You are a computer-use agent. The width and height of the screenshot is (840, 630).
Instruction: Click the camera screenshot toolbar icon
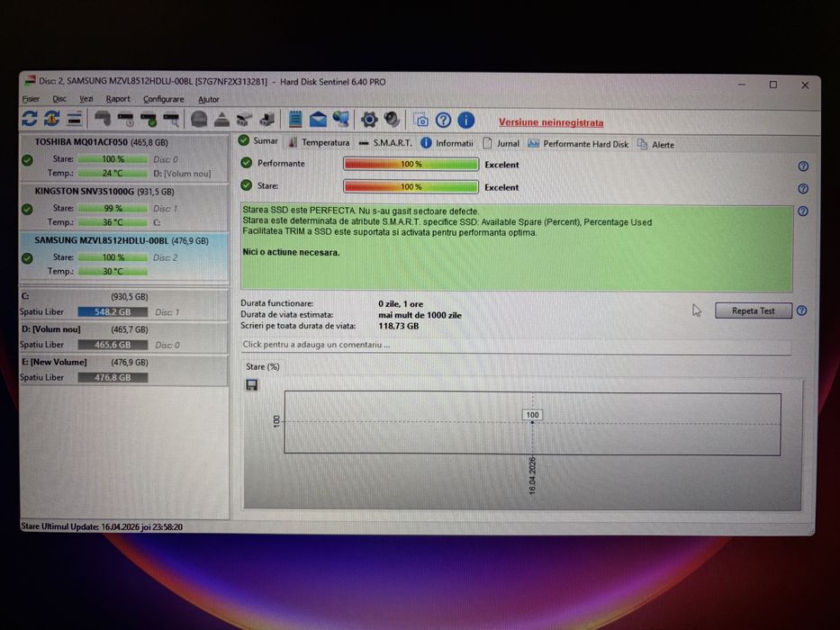click(x=420, y=120)
